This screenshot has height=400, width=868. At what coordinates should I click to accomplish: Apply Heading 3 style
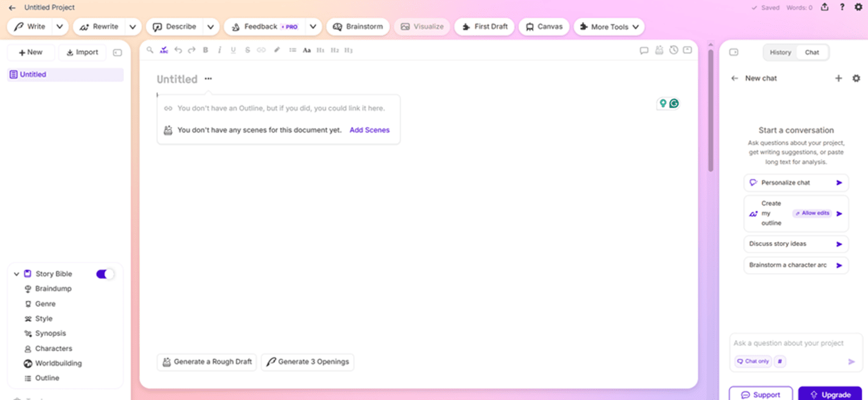coord(348,50)
